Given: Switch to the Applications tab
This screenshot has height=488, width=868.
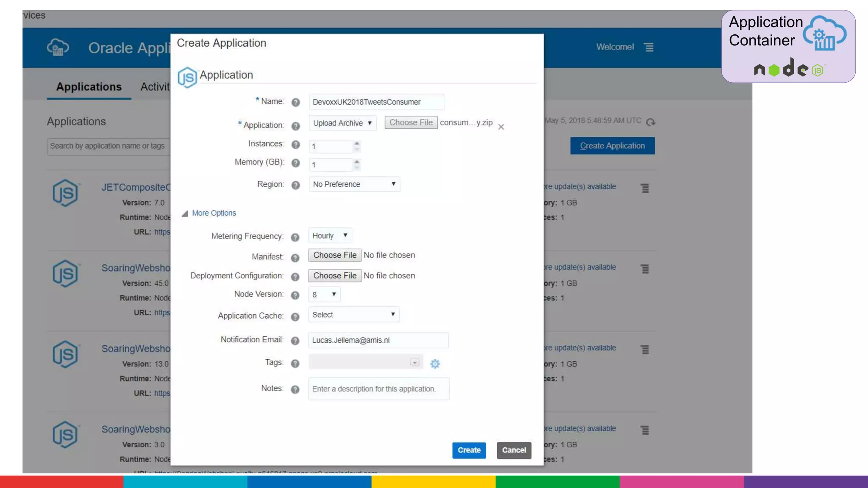Looking at the screenshot, I should click(x=89, y=87).
